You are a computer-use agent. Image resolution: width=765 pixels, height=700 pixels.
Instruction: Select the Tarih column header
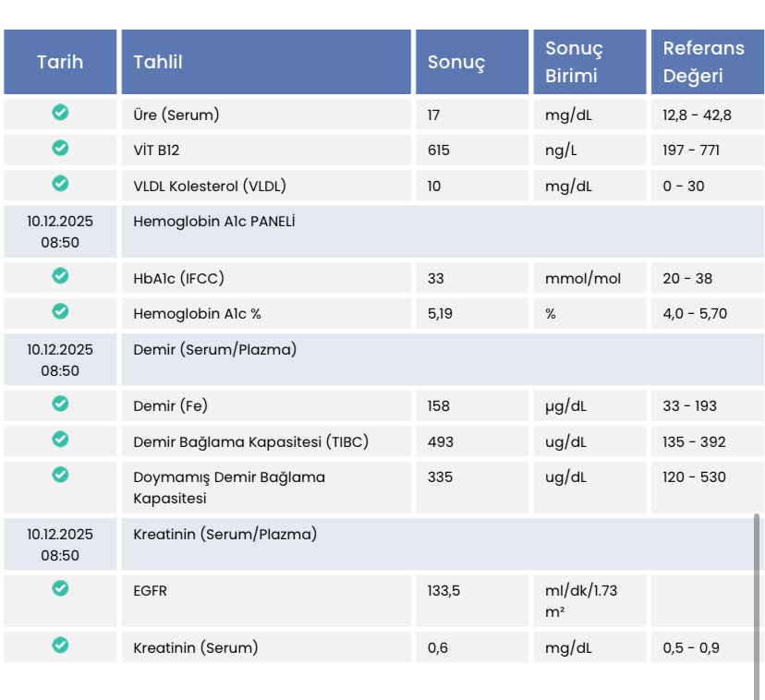(60, 62)
